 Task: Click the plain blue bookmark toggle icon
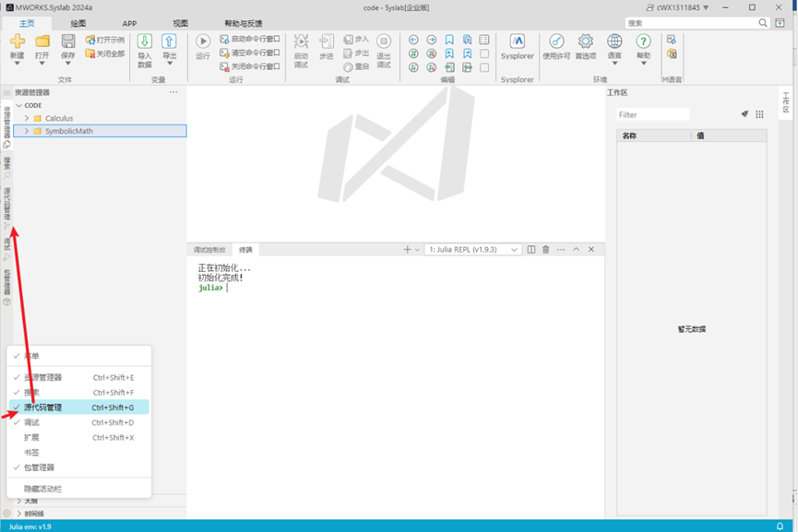coord(449,40)
